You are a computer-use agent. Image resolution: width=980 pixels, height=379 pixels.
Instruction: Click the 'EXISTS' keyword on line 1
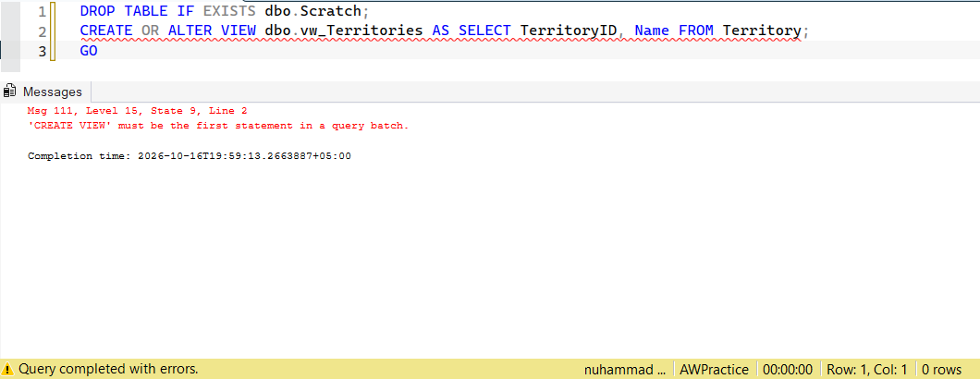[x=229, y=11]
